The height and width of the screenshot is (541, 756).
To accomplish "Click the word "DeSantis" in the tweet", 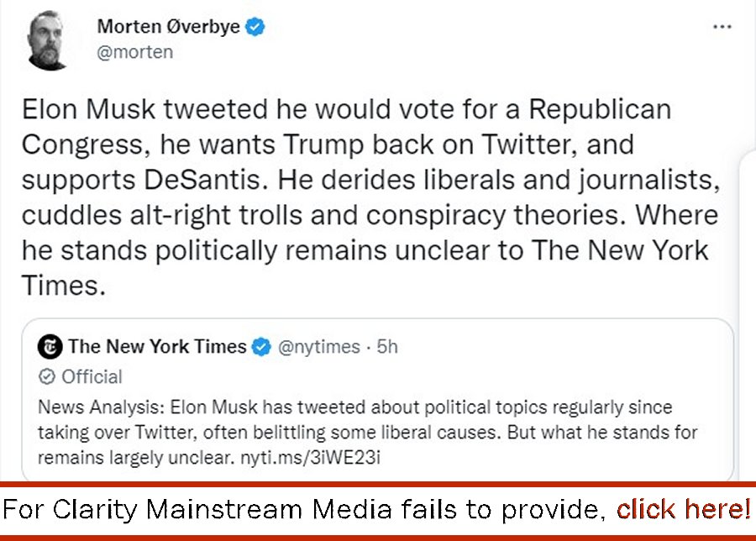I will (x=188, y=180).
